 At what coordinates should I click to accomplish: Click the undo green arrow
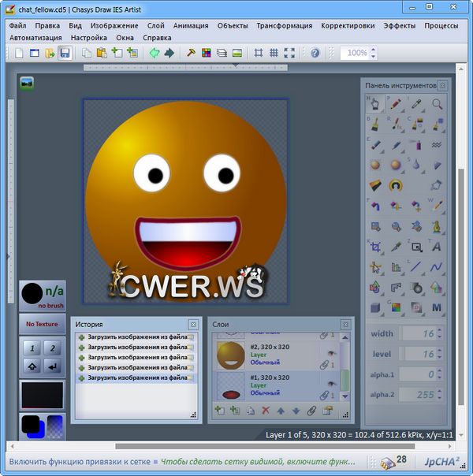[x=154, y=53]
